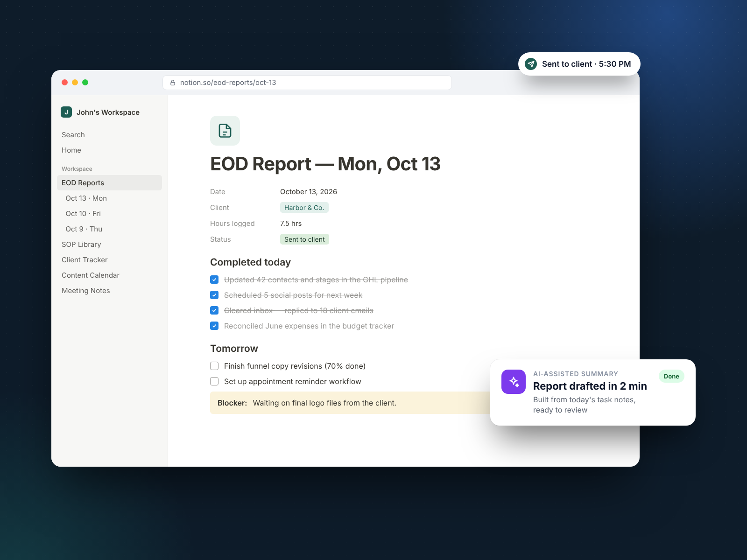Click the J workspace avatar icon
The image size is (747, 560).
coord(66,112)
